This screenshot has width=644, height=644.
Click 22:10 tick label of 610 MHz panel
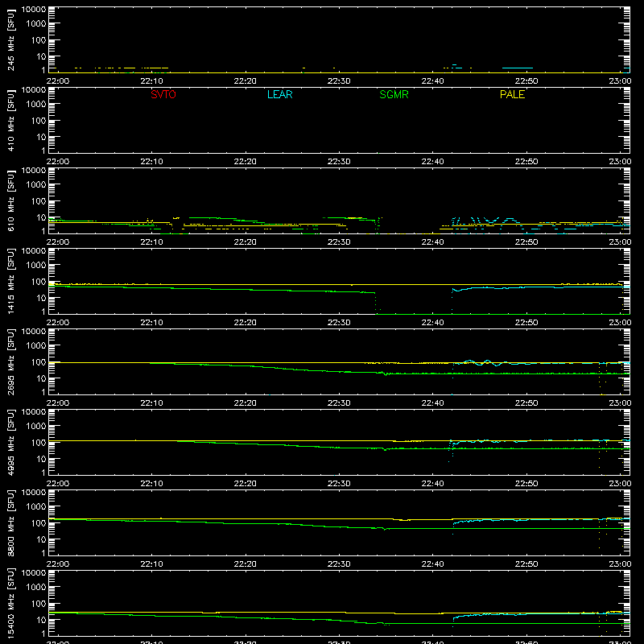151,242
